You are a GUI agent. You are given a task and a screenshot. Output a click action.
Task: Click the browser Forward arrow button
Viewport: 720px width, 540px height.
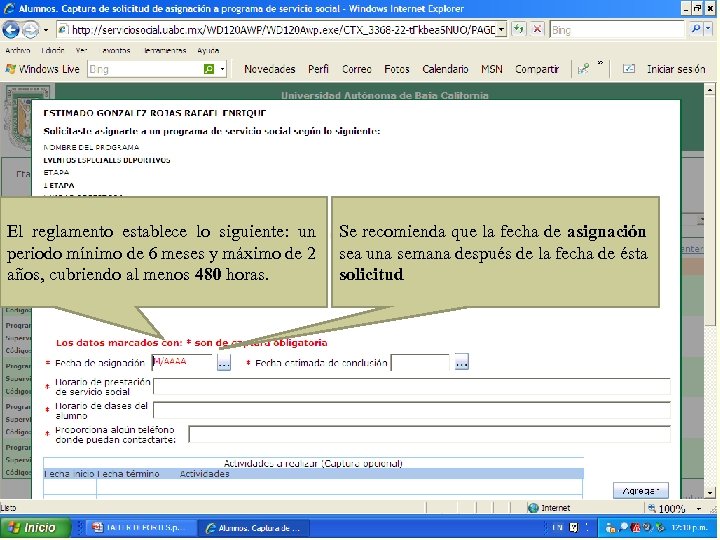[30, 30]
